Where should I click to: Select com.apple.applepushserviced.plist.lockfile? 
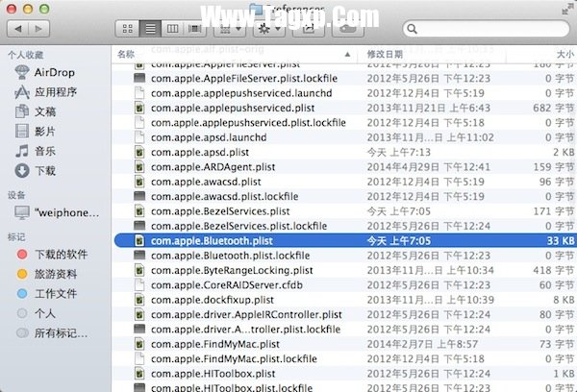tap(248, 122)
